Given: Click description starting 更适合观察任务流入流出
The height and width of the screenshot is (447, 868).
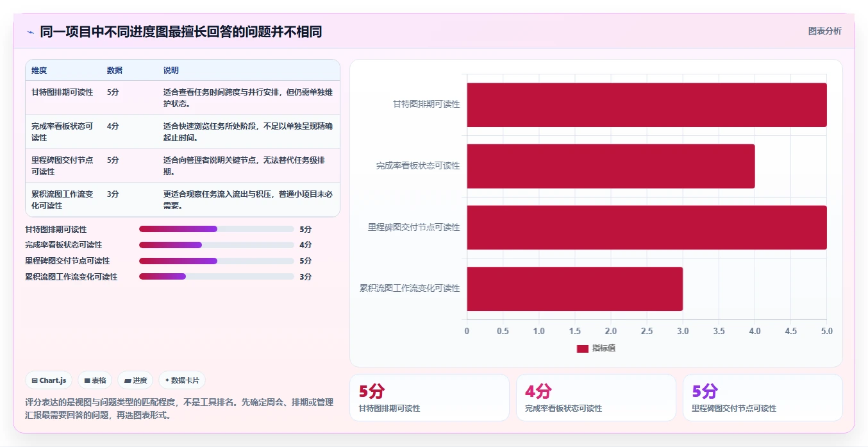Looking at the screenshot, I should pos(248,200).
